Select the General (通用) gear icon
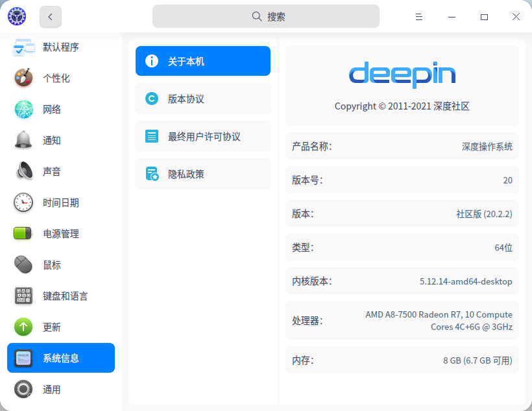This screenshot has height=411, width=532. point(23,390)
